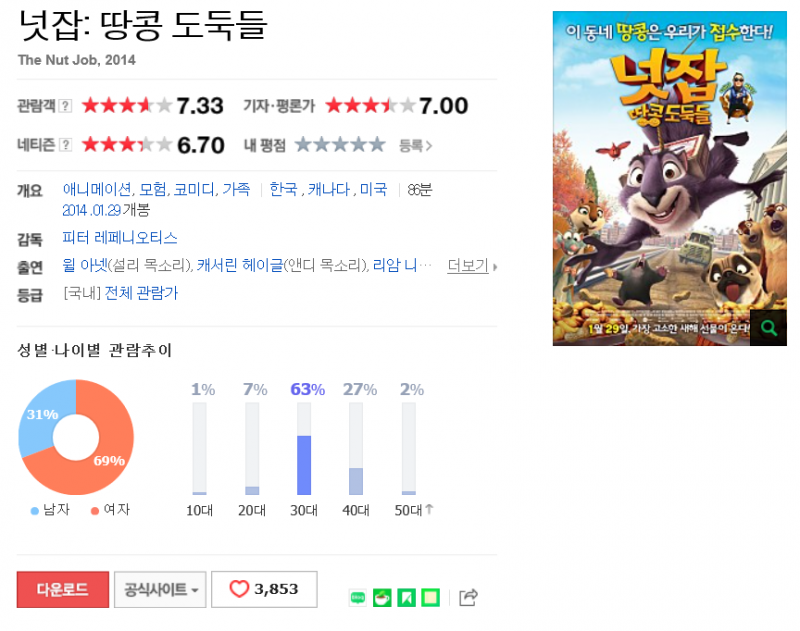
Task: Click the yellow memo share icon
Action: point(431,597)
